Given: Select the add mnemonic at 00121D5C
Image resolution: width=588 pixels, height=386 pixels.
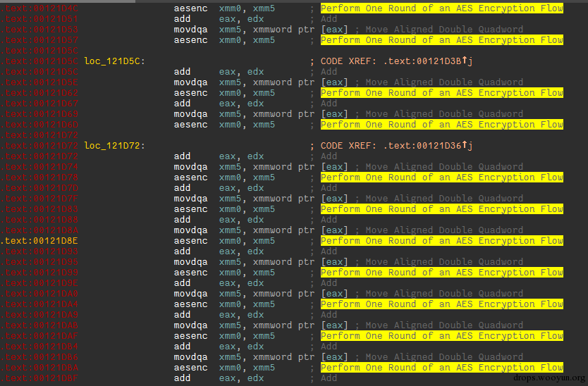Looking at the screenshot, I should coord(182,72).
